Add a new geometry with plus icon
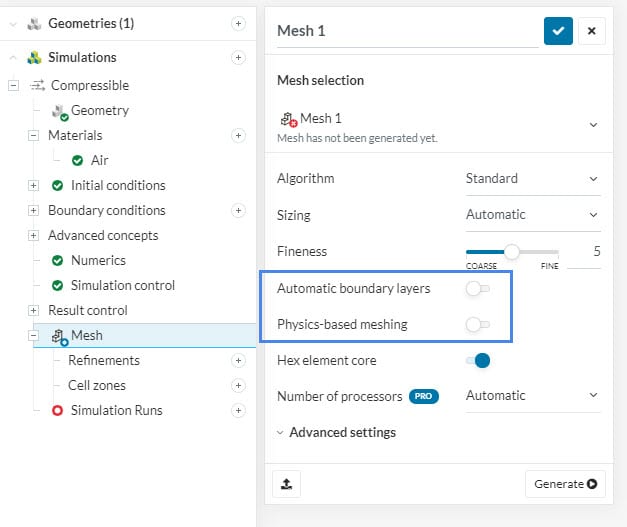The width and height of the screenshot is (627, 527). pos(238,23)
